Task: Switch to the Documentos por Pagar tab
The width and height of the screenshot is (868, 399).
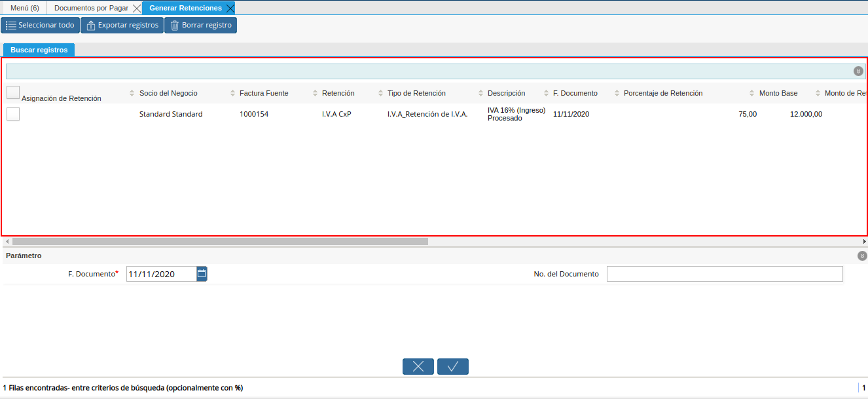Action: tap(91, 8)
